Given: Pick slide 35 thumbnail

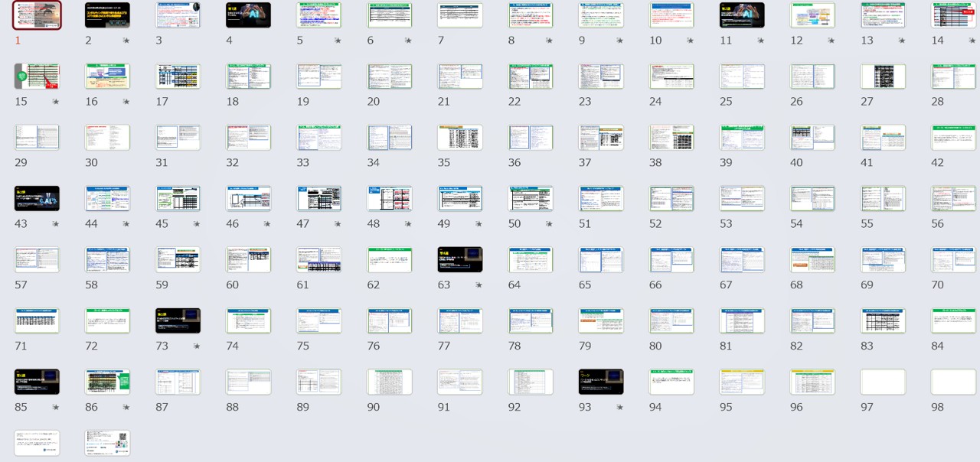Looking at the screenshot, I should pos(459,138).
